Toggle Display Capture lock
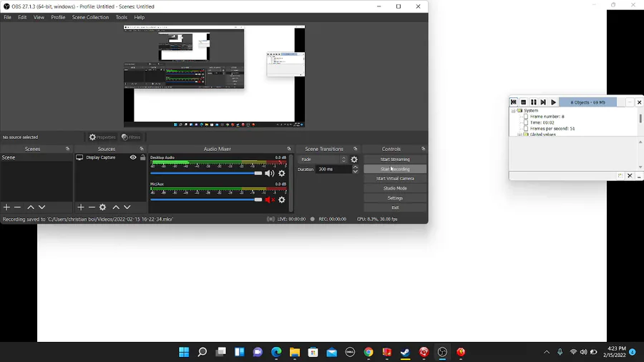 (x=142, y=157)
